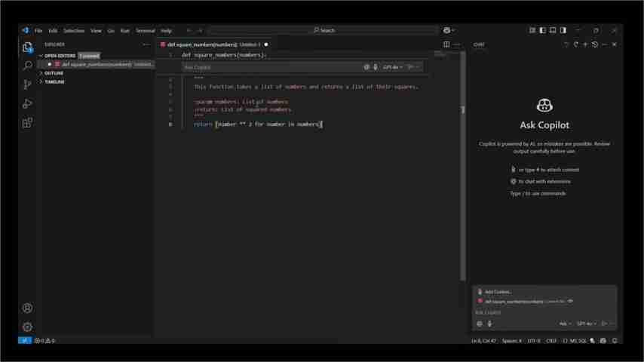
Task: Open the Edit menu
Action: pyautogui.click(x=53, y=30)
